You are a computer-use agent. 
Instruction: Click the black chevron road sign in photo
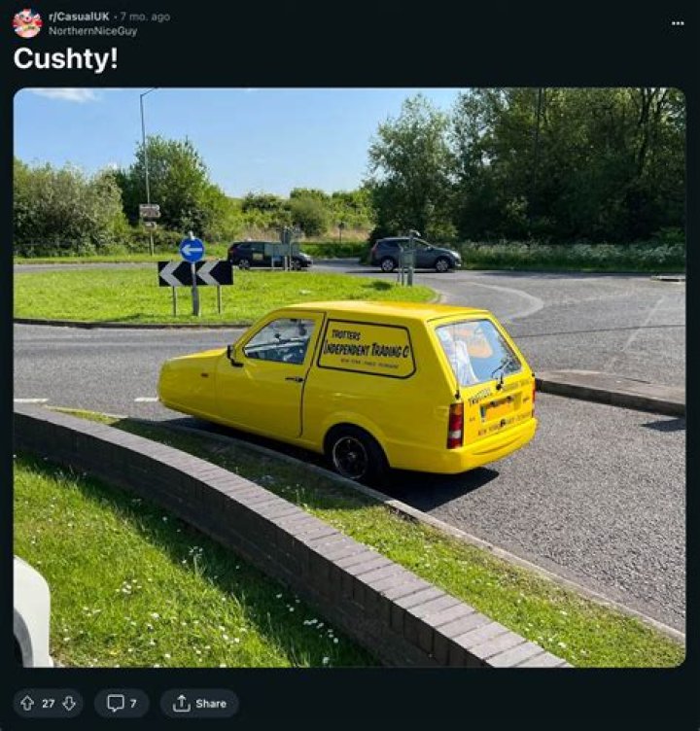coord(195,273)
